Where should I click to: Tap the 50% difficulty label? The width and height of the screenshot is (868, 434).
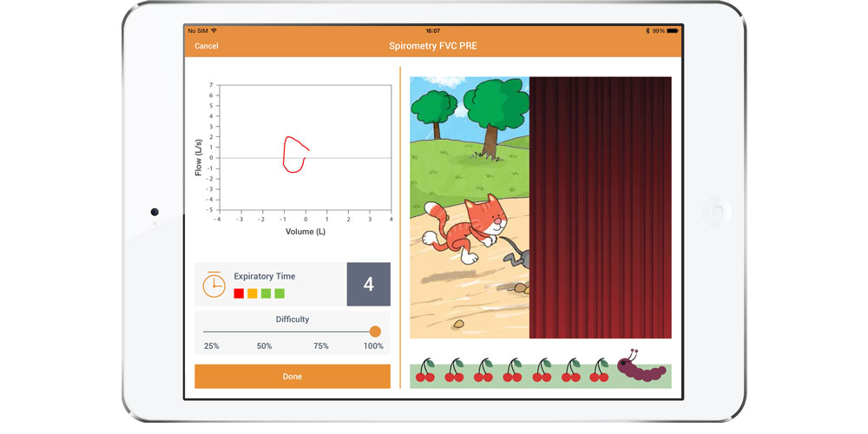pyautogui.click(x=264, y=346)
